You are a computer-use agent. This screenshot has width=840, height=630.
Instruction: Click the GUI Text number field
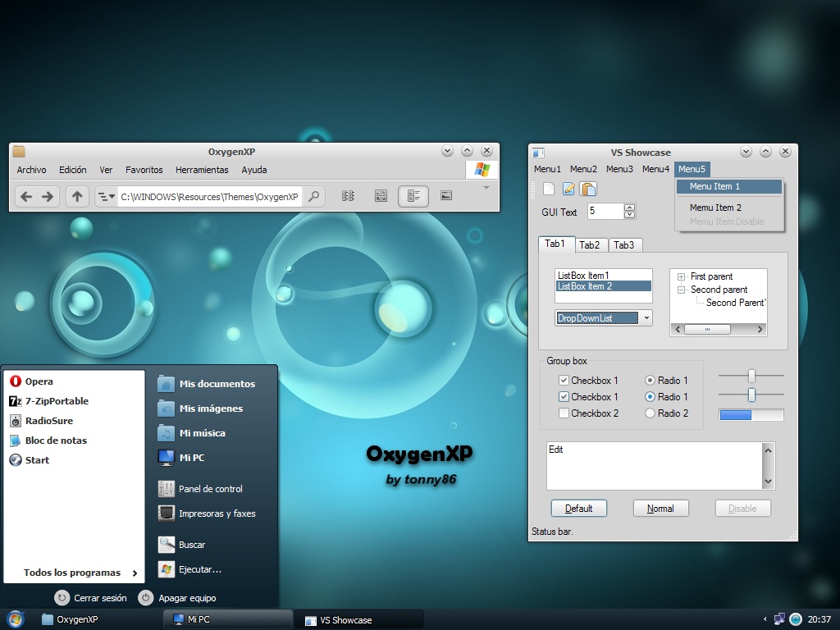click(606, 211)
